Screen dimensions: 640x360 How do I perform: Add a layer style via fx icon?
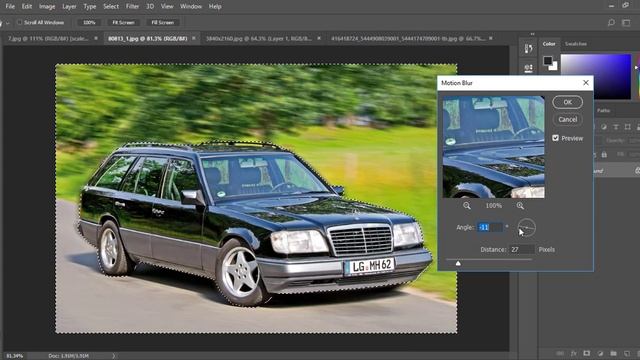(573, 353)
